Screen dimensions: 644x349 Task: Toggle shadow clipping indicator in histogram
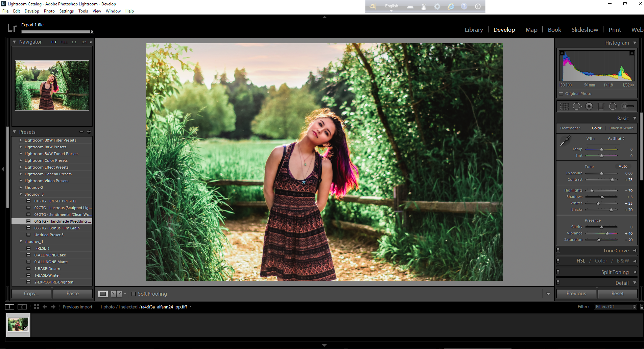click(x=562, y=53)
